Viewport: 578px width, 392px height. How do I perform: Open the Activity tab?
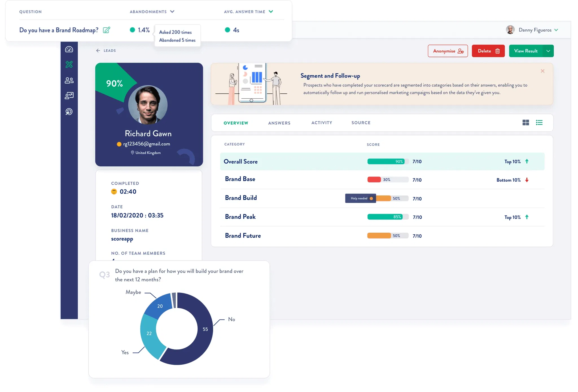(x=322, y=123)
